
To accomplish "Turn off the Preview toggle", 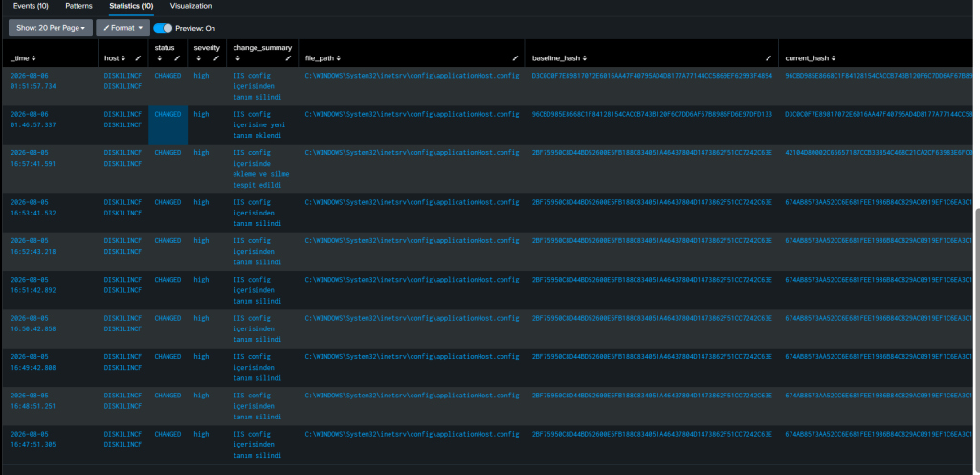I will click(x=163, y=28).
